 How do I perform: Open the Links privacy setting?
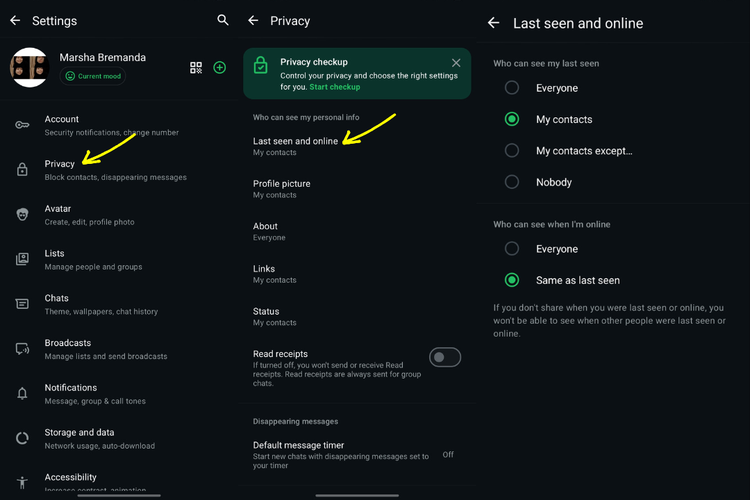(357, 274)
